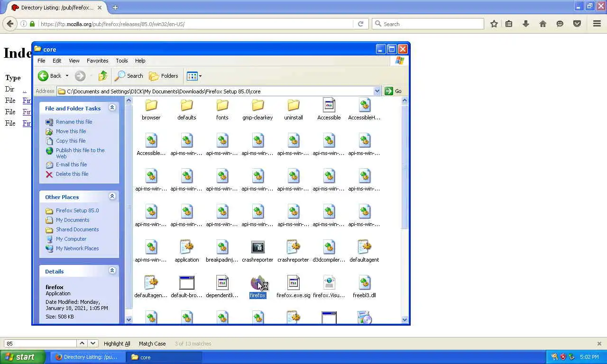Collapse the Details panel

[x=112, y=271]
